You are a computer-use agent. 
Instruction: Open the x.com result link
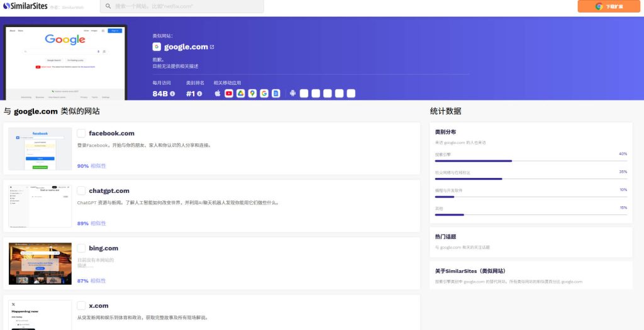[x=99, y=305]
